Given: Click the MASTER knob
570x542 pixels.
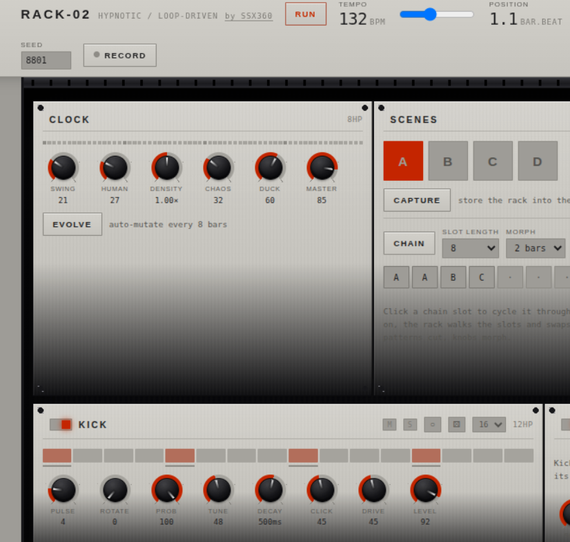Looking at the screenshot, I should (x=322, y=168).
